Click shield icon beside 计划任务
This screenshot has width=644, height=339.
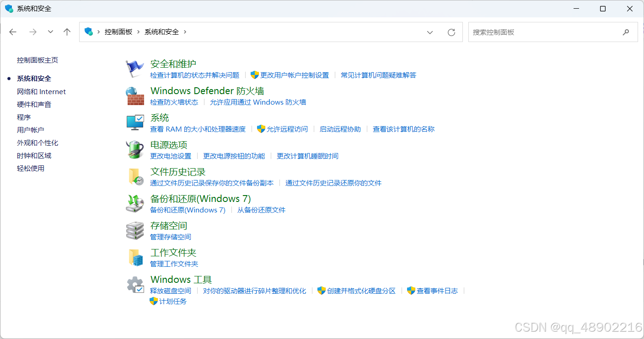[154, 301]
